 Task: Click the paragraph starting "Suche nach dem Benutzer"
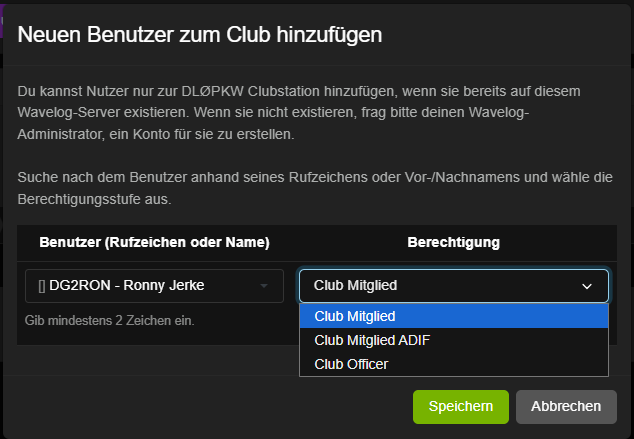(300, 187)
